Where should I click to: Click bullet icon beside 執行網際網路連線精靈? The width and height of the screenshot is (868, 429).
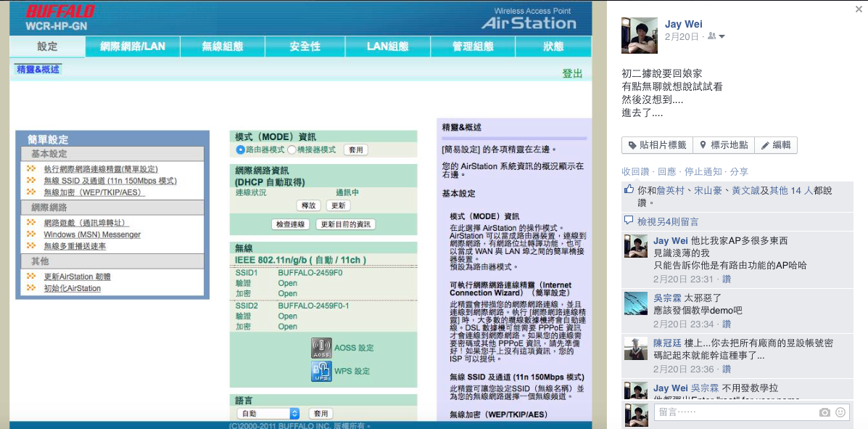31,168
